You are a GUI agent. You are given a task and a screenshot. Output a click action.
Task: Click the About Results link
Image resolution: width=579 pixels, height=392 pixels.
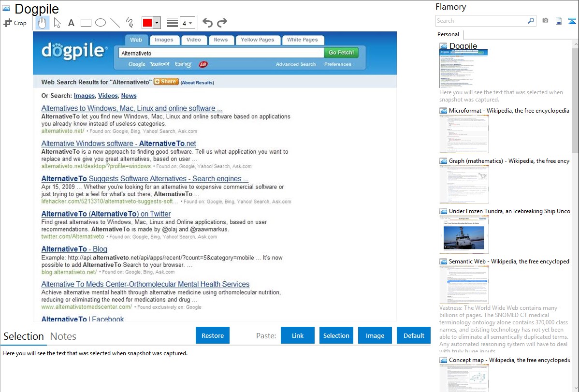tap(197, 83)
